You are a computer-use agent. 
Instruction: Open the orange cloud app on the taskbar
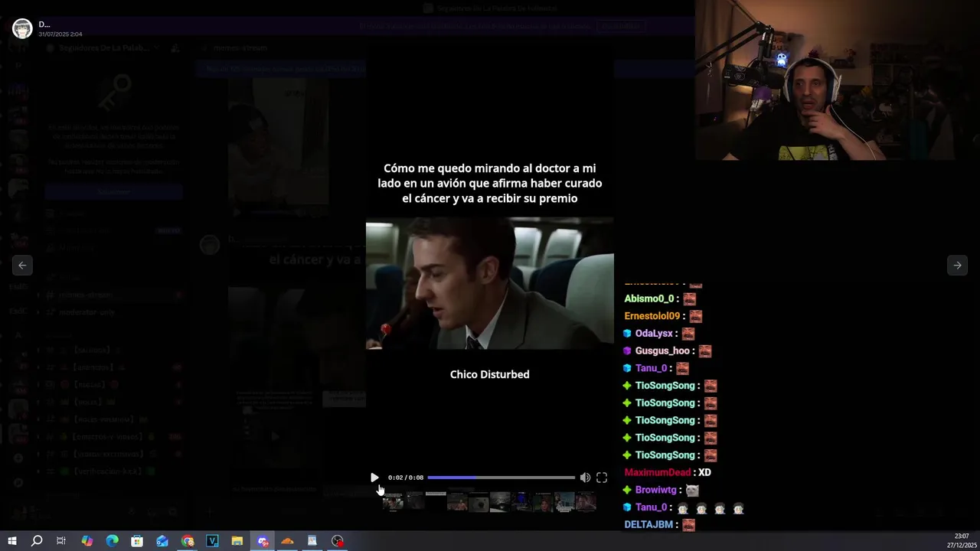[x=287, y=541]
